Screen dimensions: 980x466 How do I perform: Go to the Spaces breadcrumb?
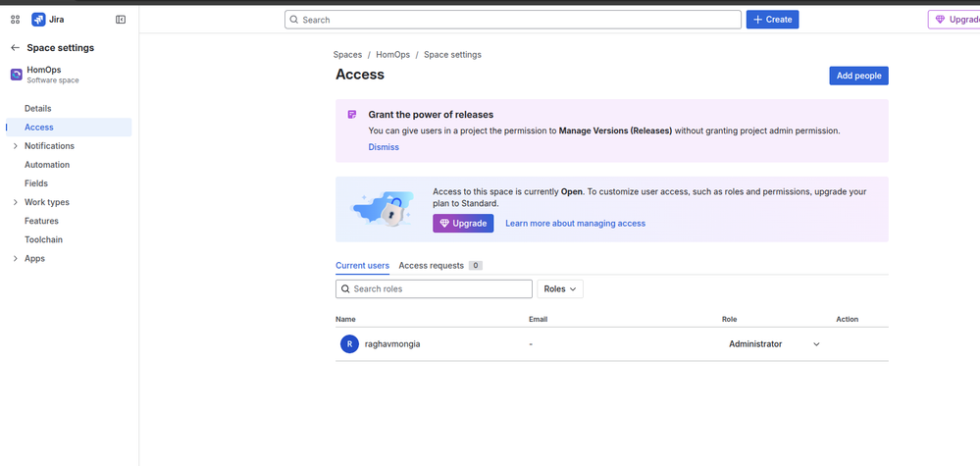(347, 54)
